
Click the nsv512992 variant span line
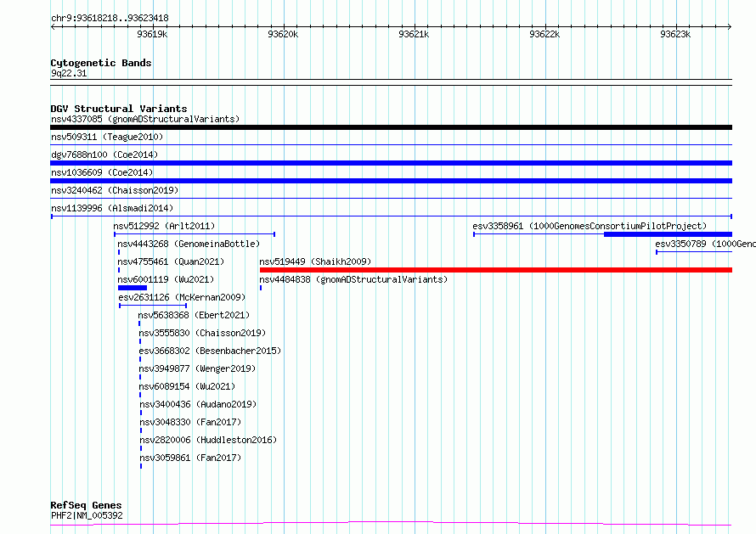(x=195, y=234)
